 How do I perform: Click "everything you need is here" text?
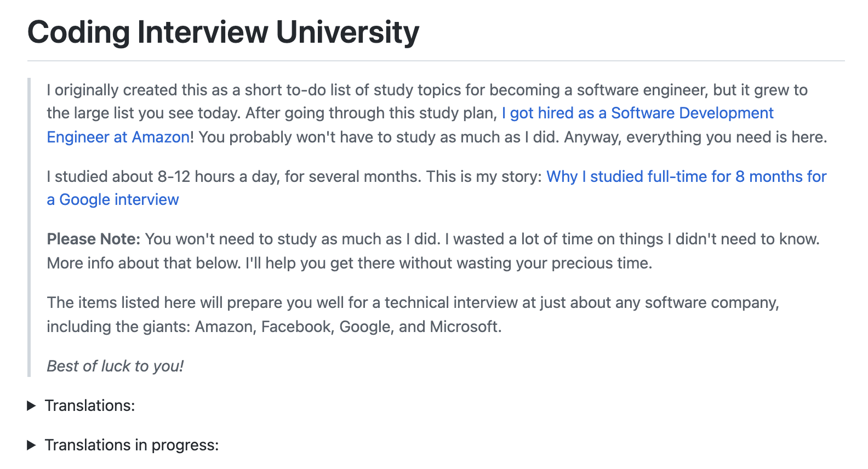pyautogui.click(x=726, y=137)
